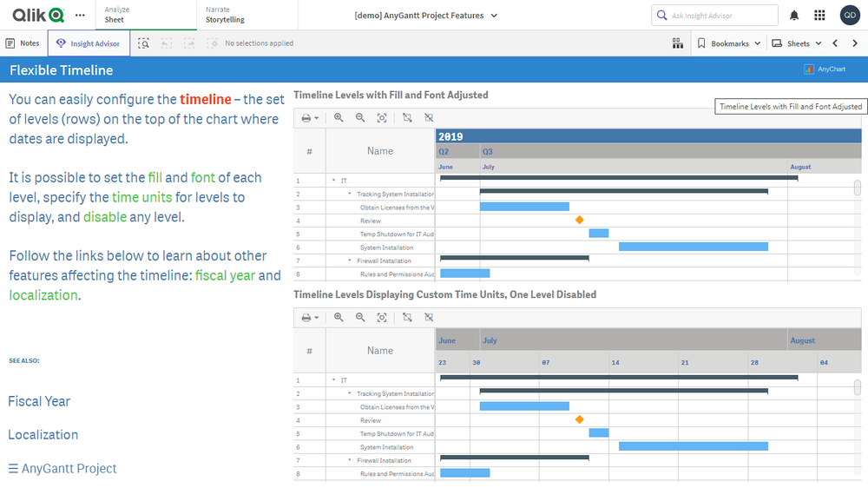Viewport: 868px width, 488px height.
Task: Go to the AnyGantt Project link
Action: (62, 468)
